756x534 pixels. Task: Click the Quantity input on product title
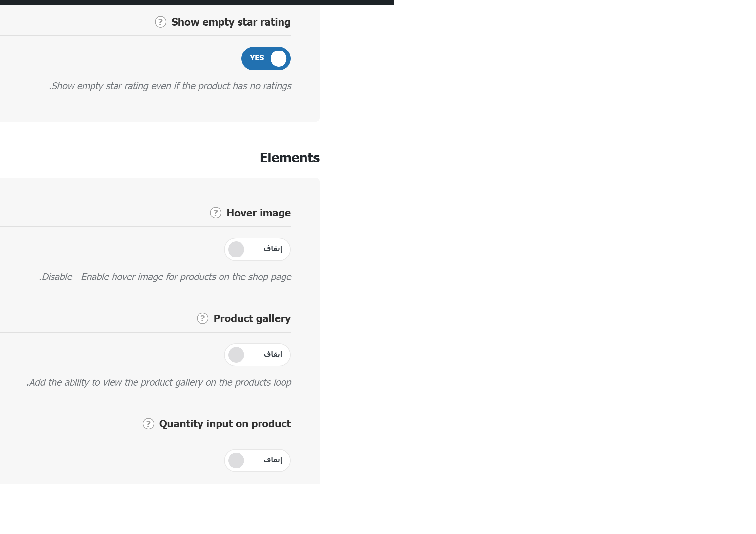pyautogui.click(x=225, y=424)
